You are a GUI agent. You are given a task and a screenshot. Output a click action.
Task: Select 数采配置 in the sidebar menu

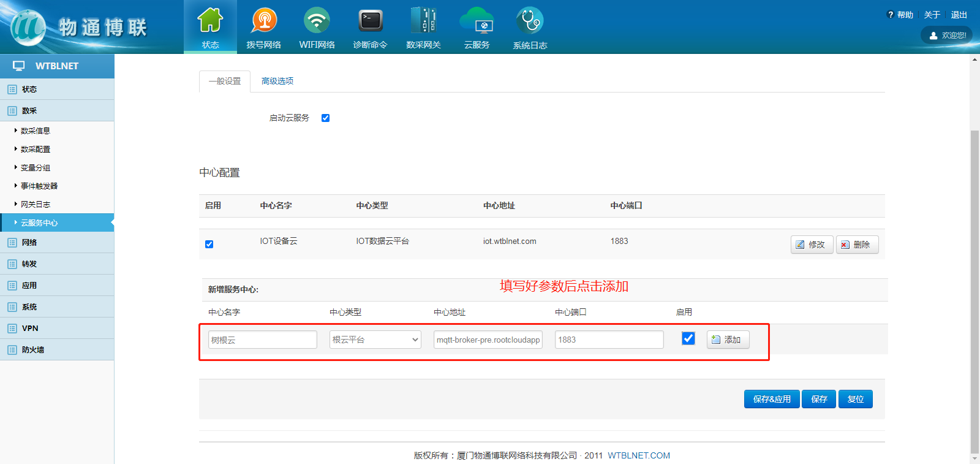36,149
